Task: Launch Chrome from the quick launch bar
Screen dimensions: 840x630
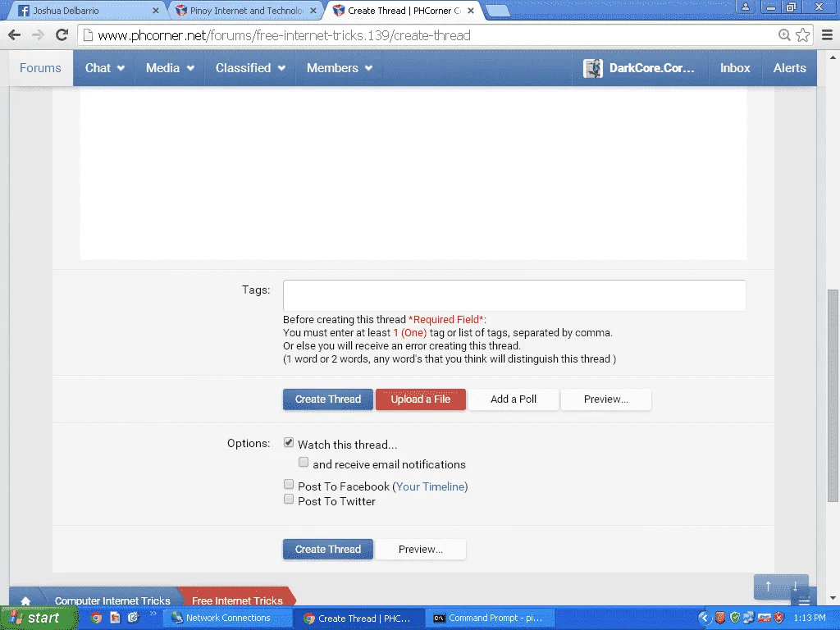Action: coord(96,618)
